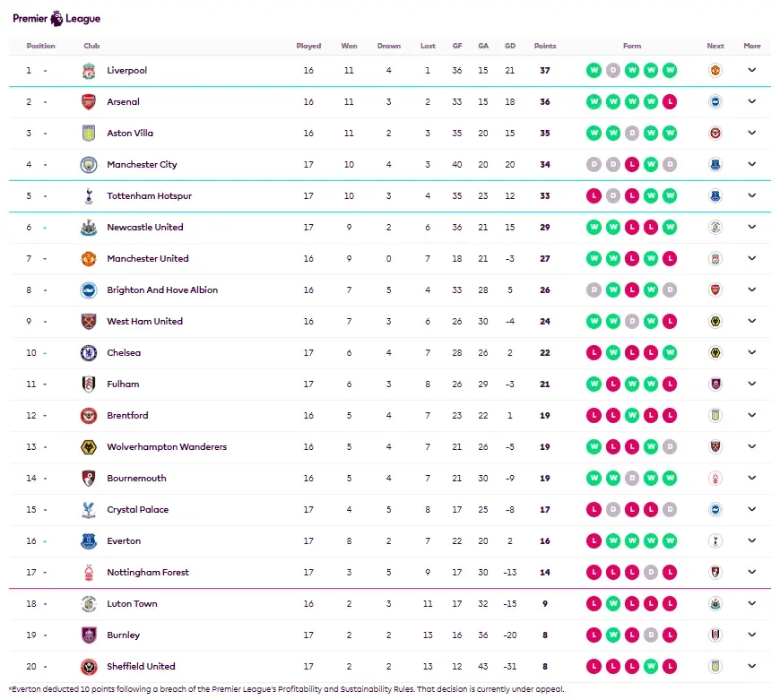Viewport: 780px width, 700px height.
Task: Expand more details for Luton Town row
Action: (x=752, y=603)
